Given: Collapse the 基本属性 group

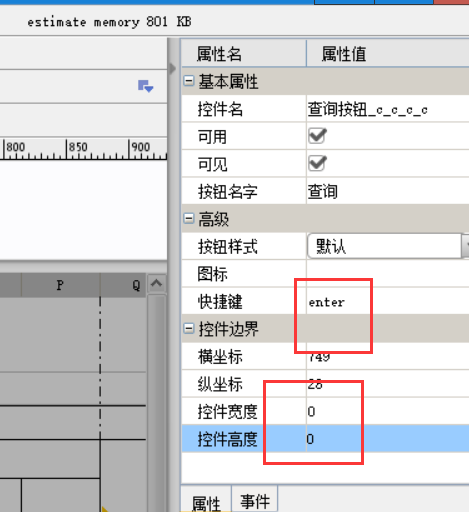Looking at the screenshot, I should (189, 81).
